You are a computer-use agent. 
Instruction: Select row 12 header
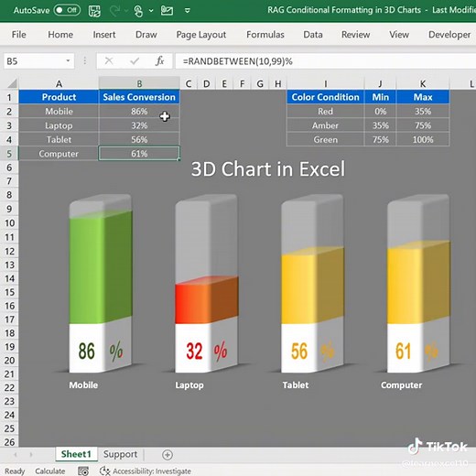tap(9, 251)
